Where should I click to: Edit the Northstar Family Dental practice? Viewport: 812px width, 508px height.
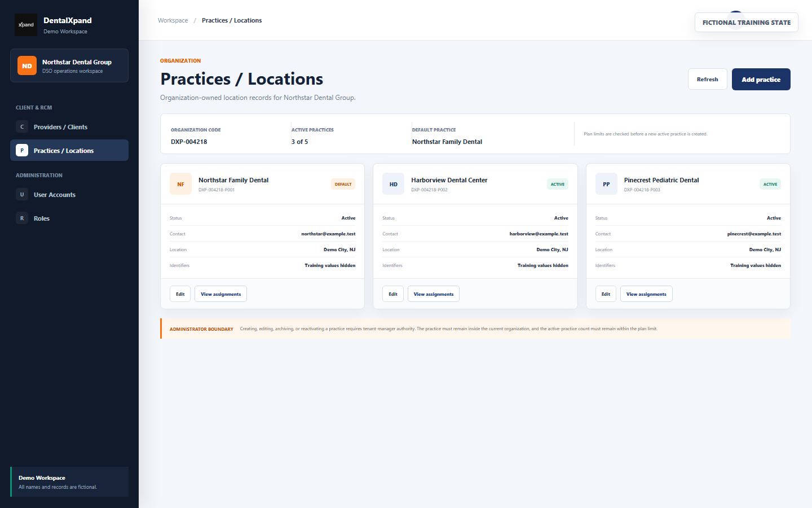(x=180, y=294)
